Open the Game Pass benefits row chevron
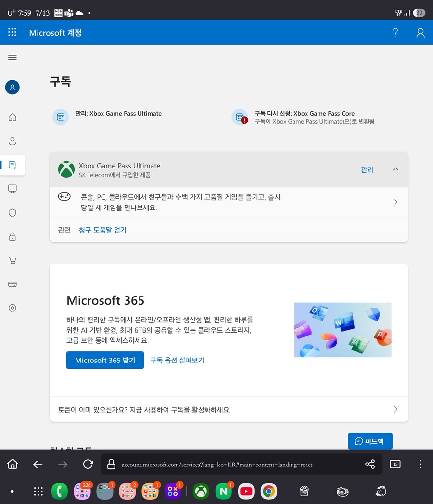 coord(396,202)
